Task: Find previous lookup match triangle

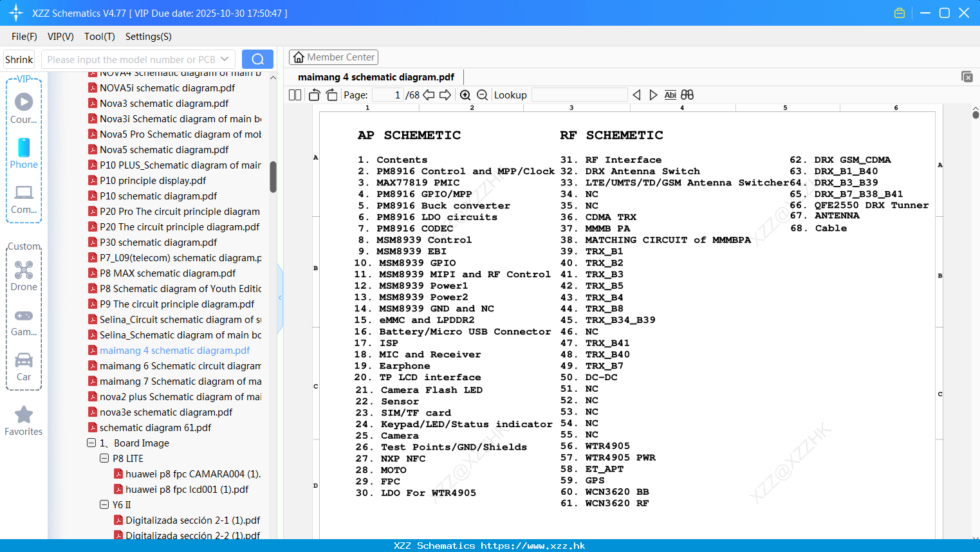Action: 636,95
